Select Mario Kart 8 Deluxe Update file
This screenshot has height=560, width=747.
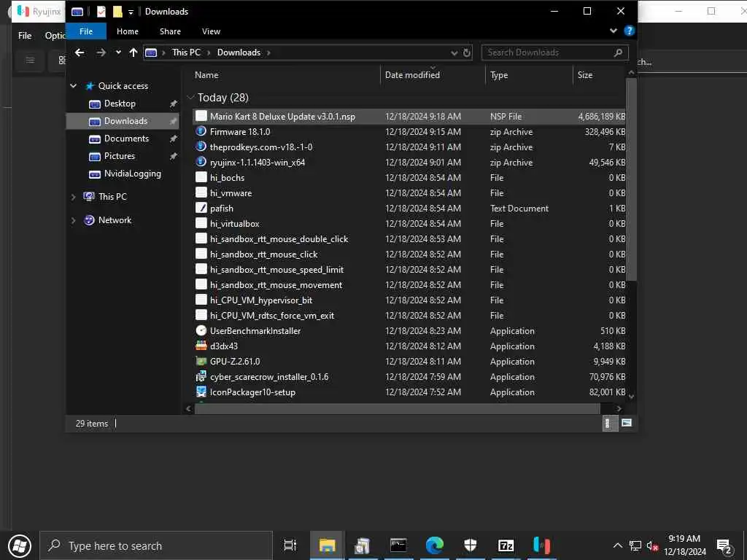click(409, 117)
